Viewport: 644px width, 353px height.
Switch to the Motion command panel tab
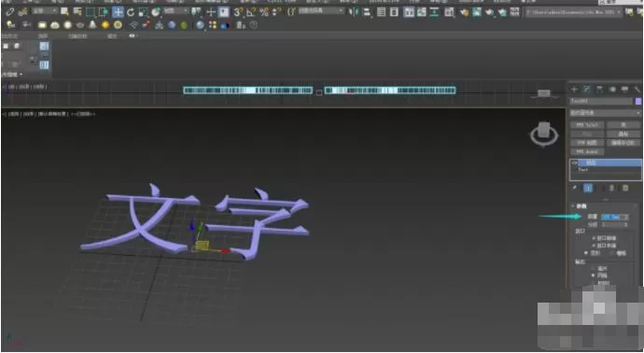pos(612,89)
